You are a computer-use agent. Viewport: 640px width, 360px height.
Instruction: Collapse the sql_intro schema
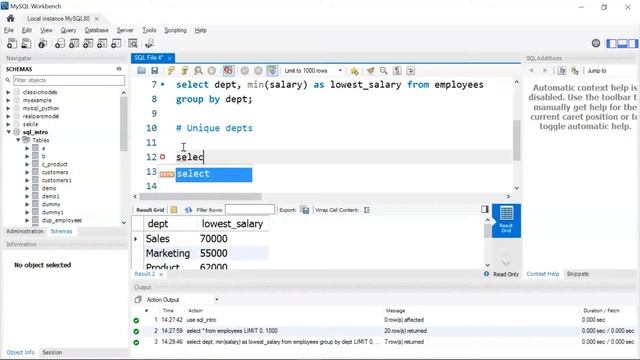point(8,132)
